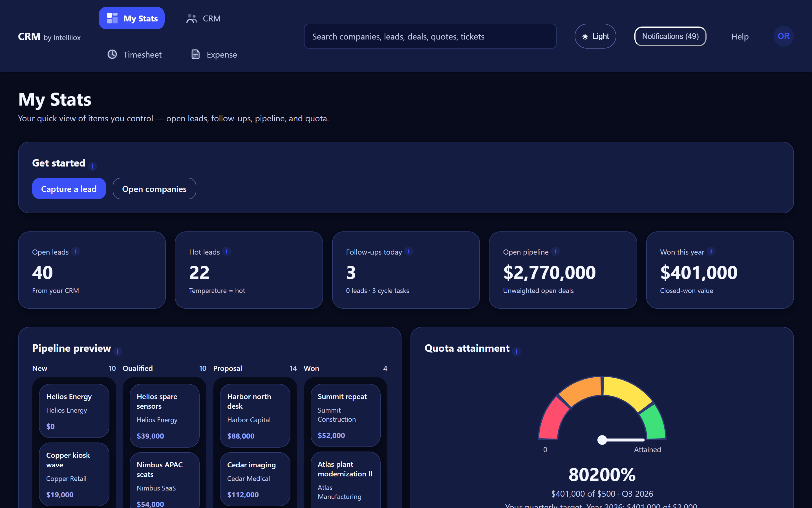
Task: Click the CRM people icon
Action: (192, 18)
